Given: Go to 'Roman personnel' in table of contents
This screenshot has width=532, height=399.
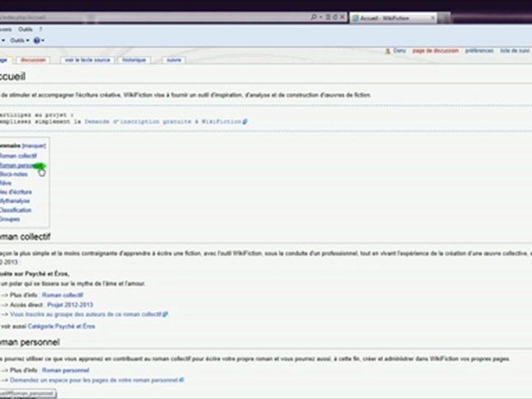Looking at the screenshot, I should click(22, 166).
